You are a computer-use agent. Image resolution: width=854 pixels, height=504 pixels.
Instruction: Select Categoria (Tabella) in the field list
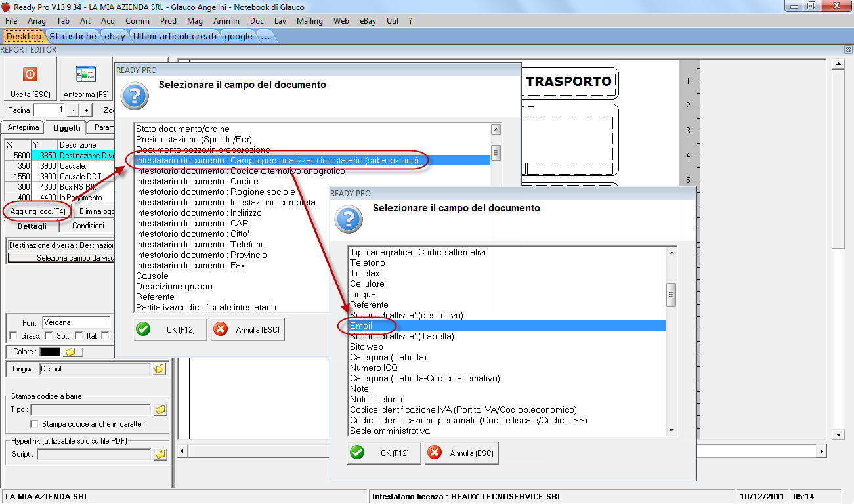(x=507, y=357)
